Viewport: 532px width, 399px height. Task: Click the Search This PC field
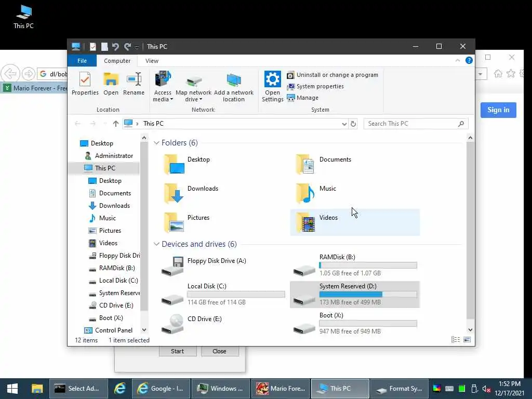pos(416,124)
